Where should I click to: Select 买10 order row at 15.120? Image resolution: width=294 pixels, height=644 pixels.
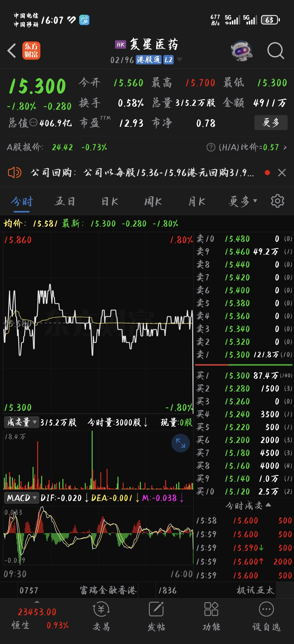244,492
